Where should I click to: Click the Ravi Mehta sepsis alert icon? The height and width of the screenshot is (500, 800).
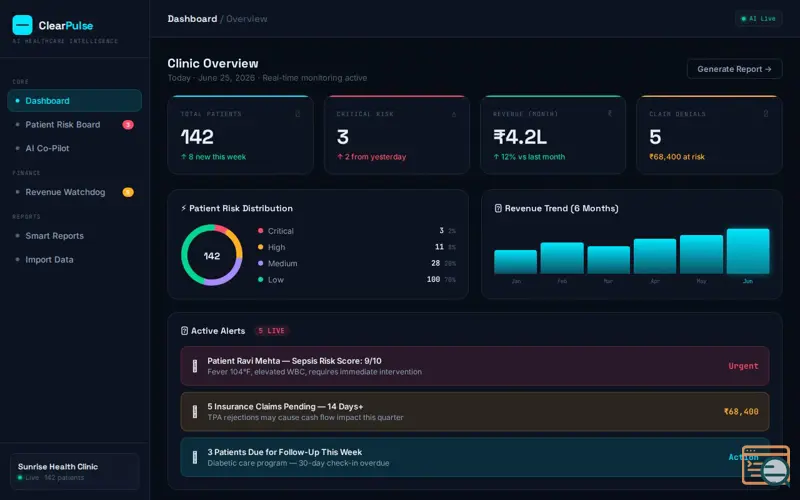pyautogui.click(x=194, y=366)
